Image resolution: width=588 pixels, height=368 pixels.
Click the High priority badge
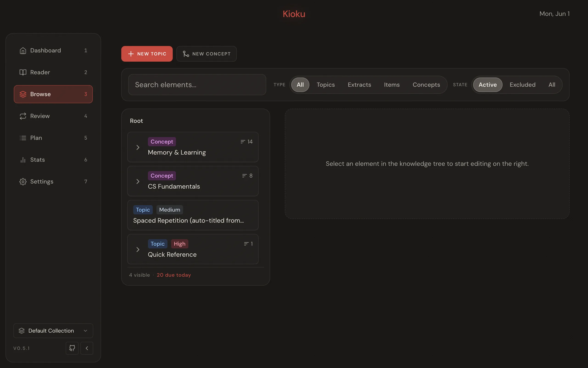coord(180,244)
